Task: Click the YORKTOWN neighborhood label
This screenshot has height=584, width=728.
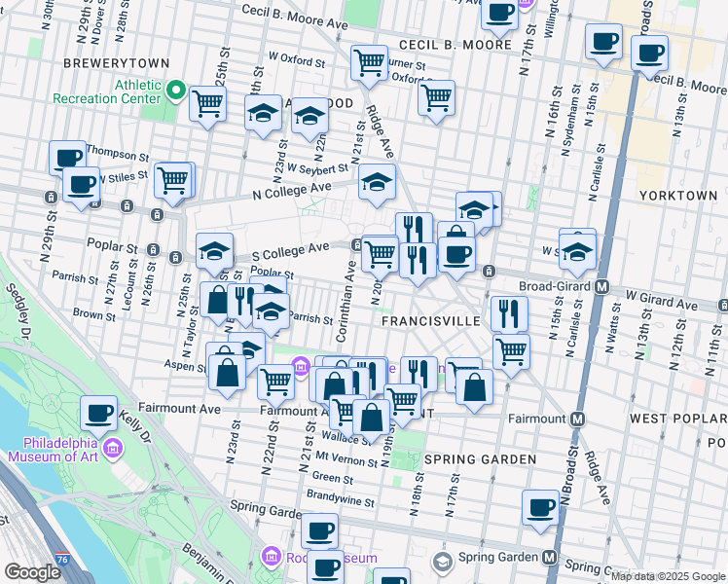Action: 678,196
